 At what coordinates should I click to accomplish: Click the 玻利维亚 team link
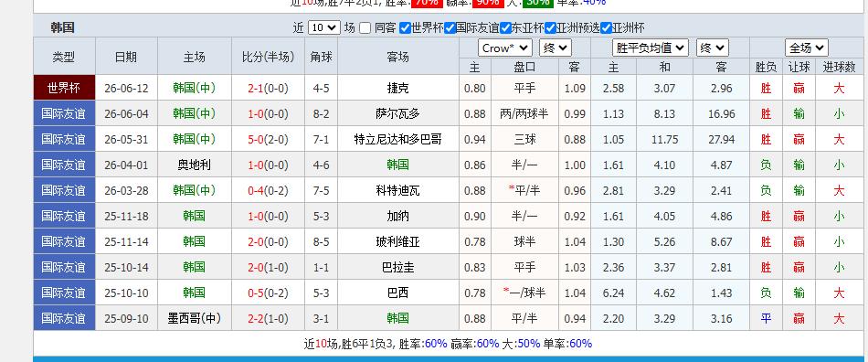pyautogui.click(x=398, y=242)
